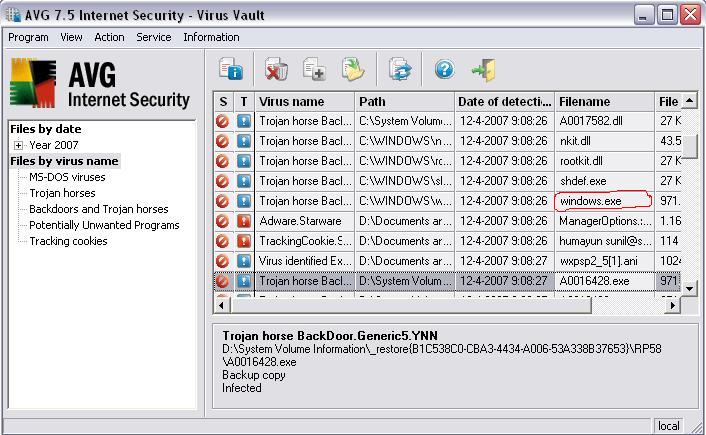Select Files by date tree heading
Viewport: 706px width, 435px height.
(46, 129)
